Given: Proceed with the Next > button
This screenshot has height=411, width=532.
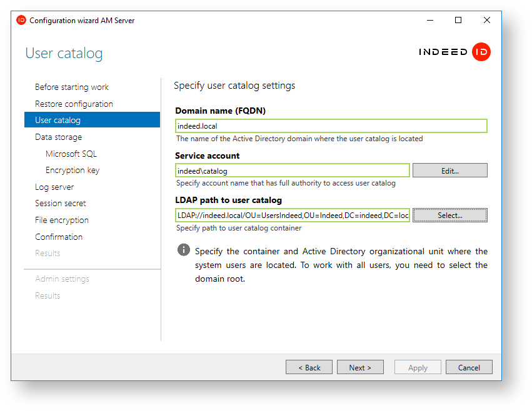Looking at the screenshot, I should pos(360,367).
